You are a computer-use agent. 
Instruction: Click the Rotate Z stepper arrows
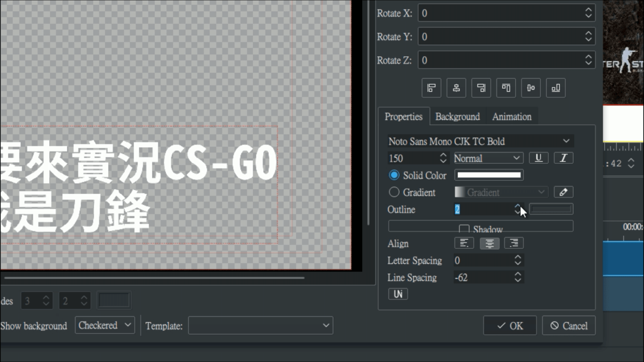pos(588,60)
